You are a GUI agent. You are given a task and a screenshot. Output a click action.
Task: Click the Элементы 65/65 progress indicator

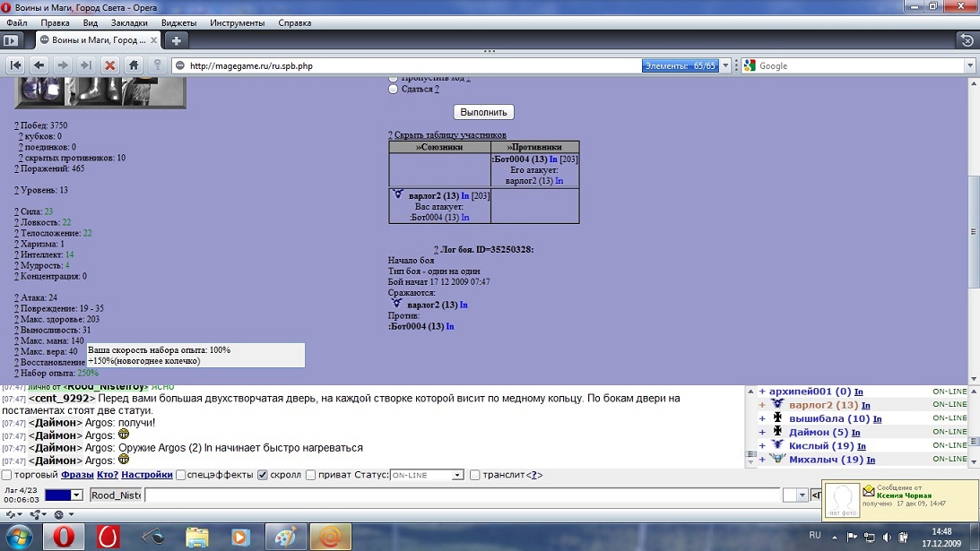(x=681, y=65)
